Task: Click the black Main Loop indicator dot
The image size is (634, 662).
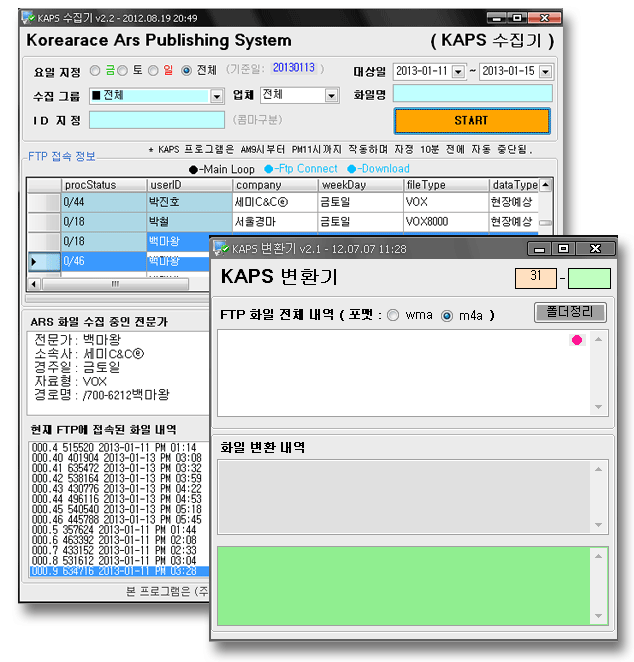Action: click(x=193, y=170)
